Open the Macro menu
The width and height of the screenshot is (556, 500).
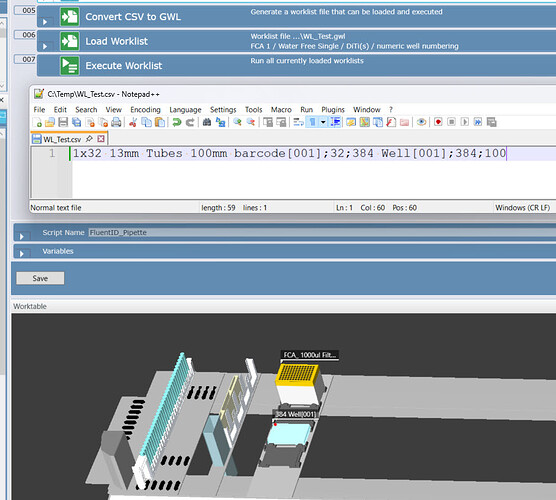[281, 110]
